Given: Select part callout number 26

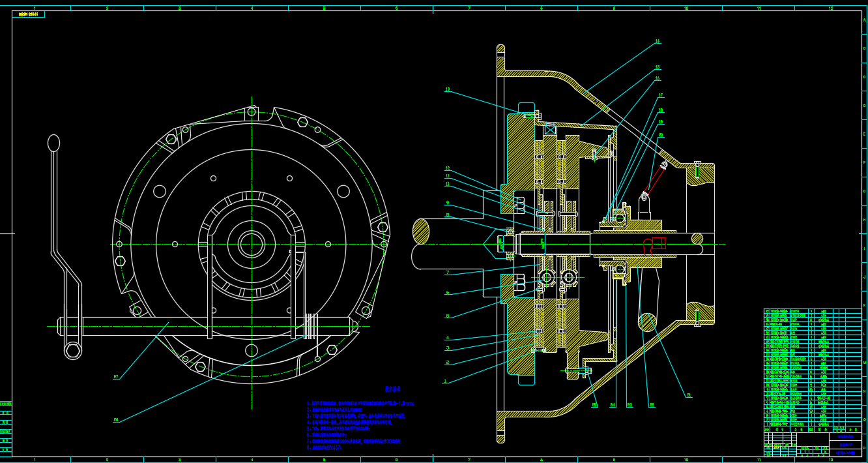Looking at the screenshot, I should click(116, 420).
